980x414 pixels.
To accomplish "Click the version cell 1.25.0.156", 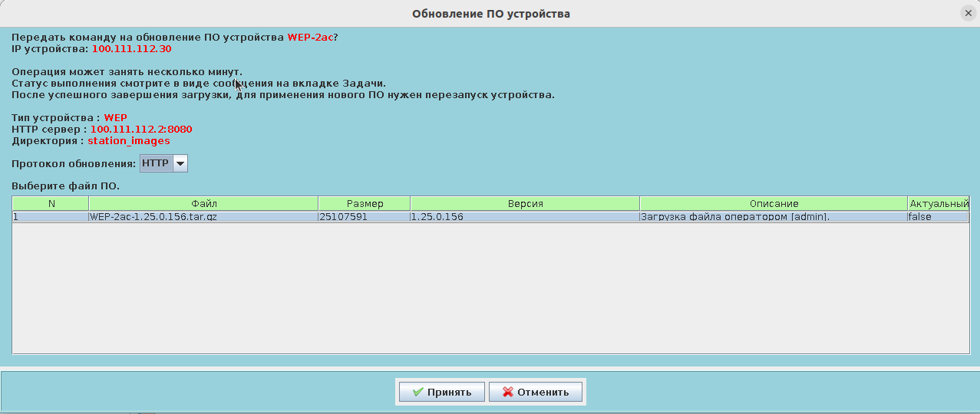I will click(525, 217).
